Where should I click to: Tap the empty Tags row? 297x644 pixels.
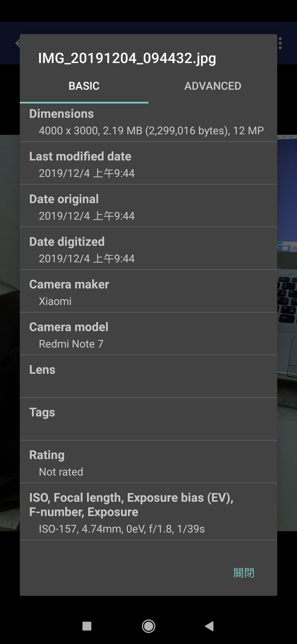(148, 420)
